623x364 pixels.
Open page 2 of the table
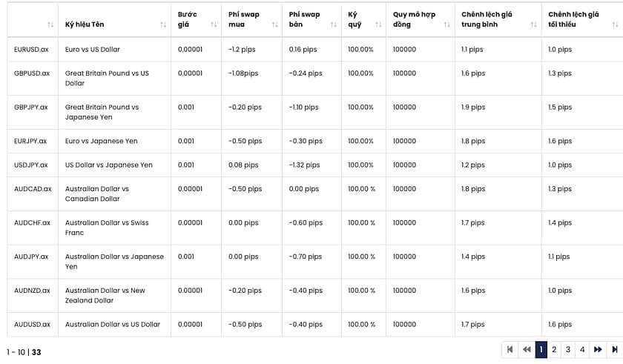point(554,349)
